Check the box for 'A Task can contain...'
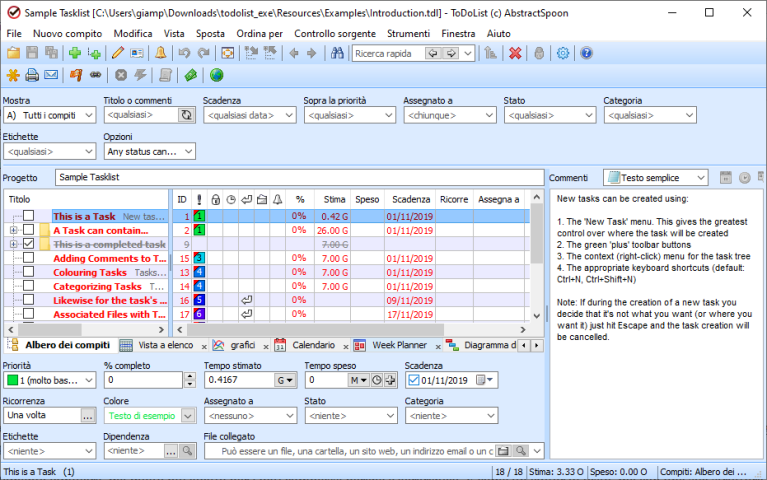This screenshot has width=767, height=480. point(29,230)
